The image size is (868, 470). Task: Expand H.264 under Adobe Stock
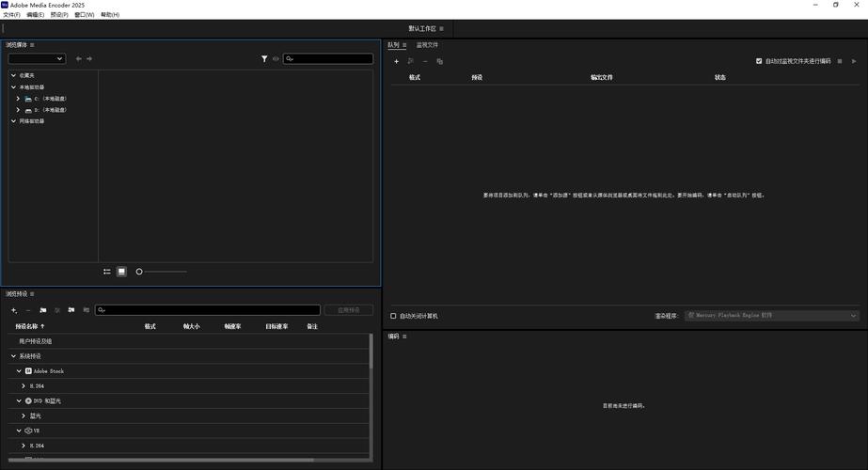tap(24, 385)
